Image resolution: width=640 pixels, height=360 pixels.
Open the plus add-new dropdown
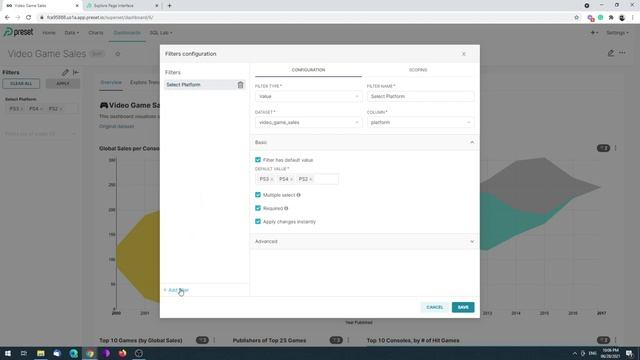594,33
